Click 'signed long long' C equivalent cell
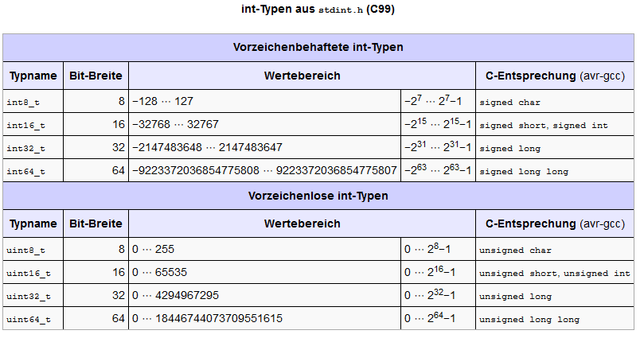The image size is (644, 342). 555,170
